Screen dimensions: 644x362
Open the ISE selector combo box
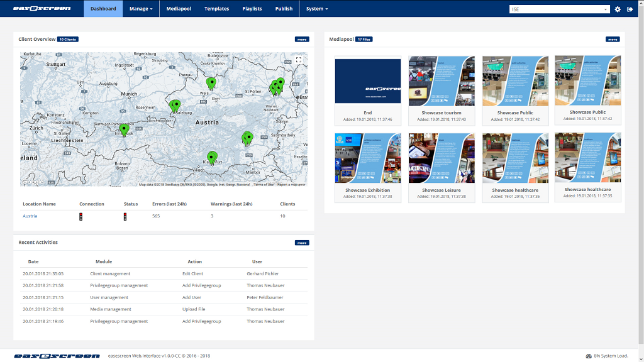point(559,9)
